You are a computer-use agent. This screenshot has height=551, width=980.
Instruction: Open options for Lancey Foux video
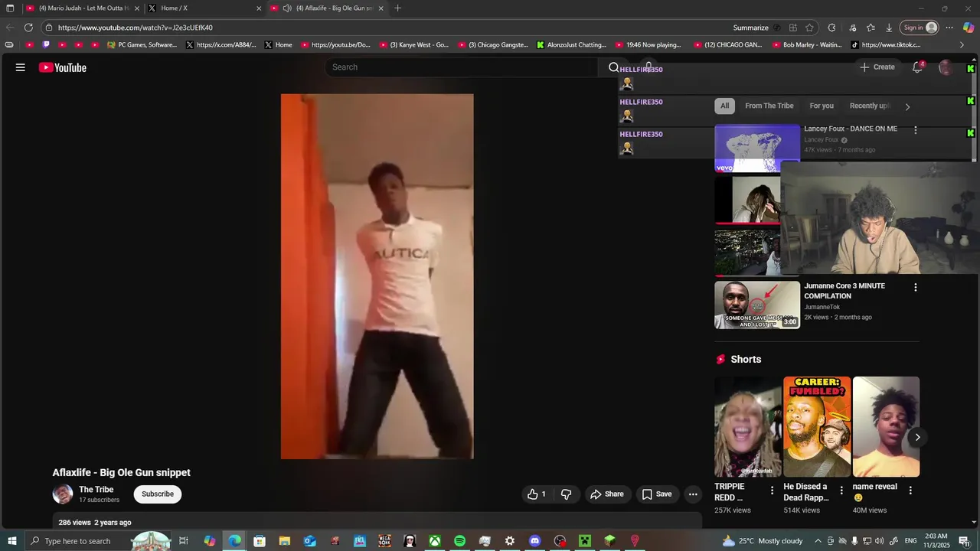pyautogui.click(x=915, y=130)
